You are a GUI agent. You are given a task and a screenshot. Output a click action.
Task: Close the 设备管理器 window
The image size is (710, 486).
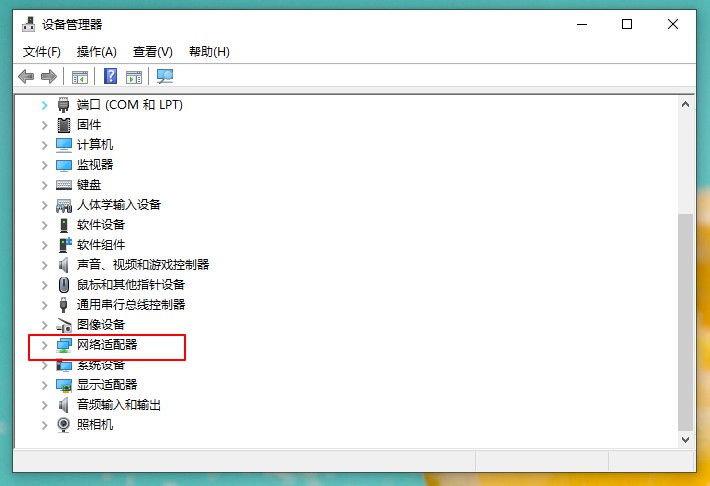click(673, 24)
